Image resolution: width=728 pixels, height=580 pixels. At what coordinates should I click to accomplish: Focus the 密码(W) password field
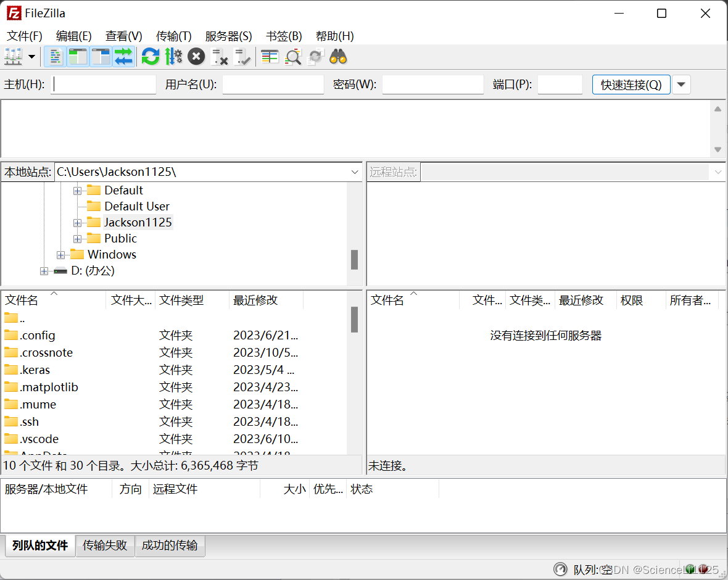[432, 85]
